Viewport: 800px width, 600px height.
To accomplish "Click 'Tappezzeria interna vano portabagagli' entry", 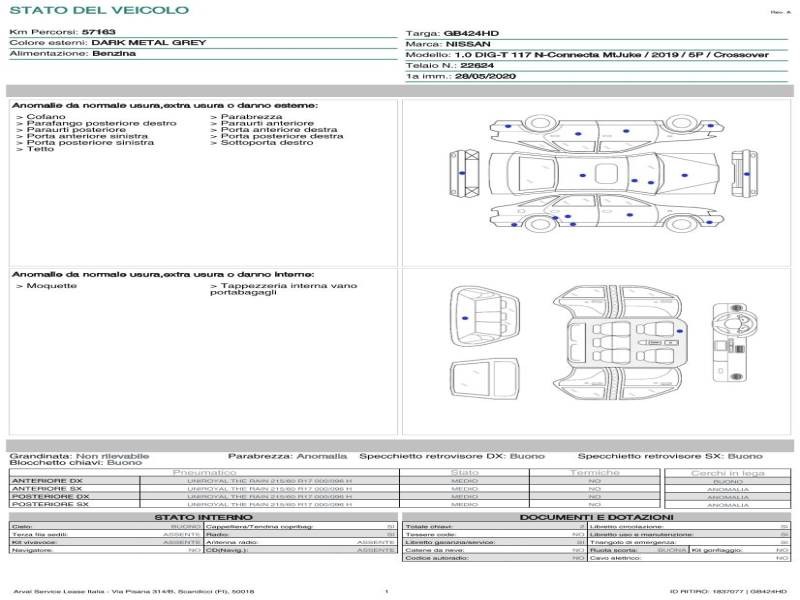I will [284, 289].
